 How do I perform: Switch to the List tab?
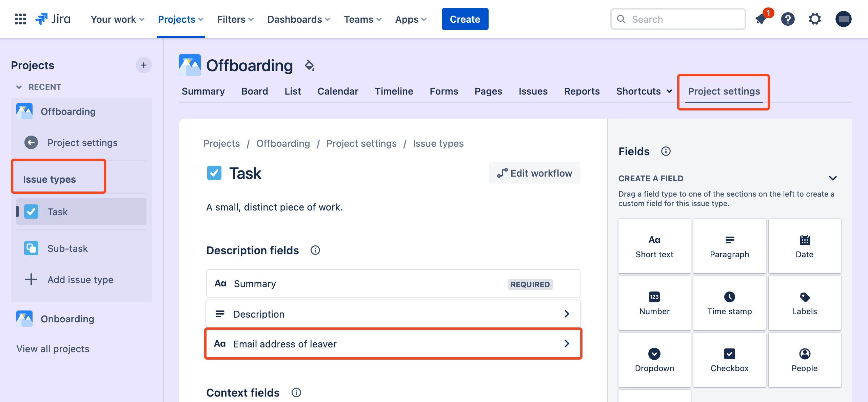point(293,91)
